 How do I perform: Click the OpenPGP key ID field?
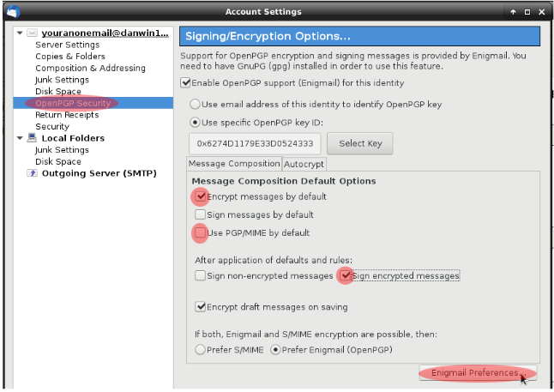click(256, 143)
